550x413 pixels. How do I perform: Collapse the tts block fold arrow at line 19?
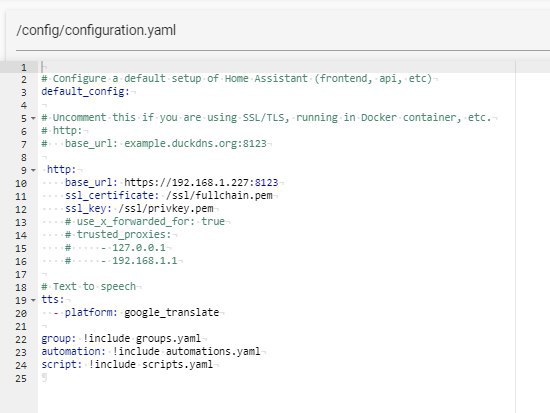coord(33,300)
